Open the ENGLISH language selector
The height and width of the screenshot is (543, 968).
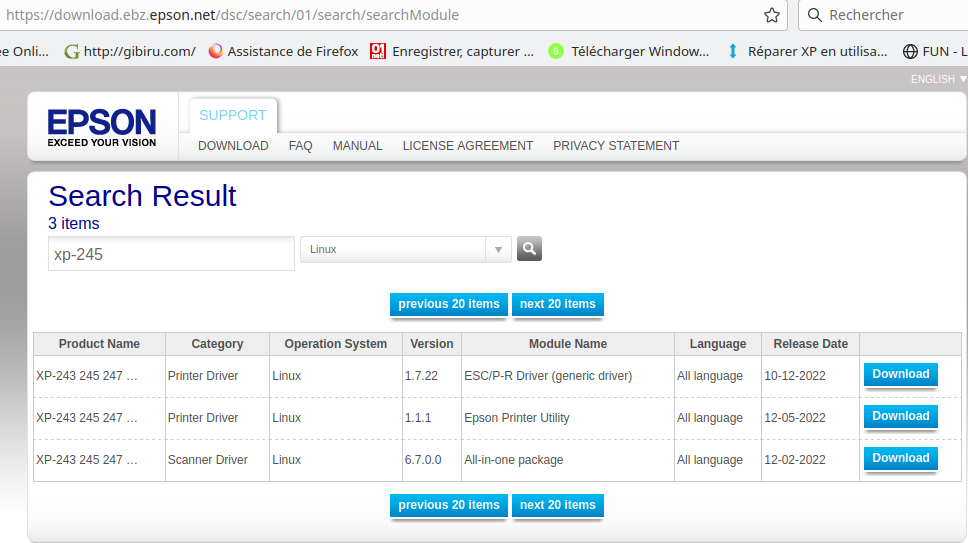pos(938,79)
